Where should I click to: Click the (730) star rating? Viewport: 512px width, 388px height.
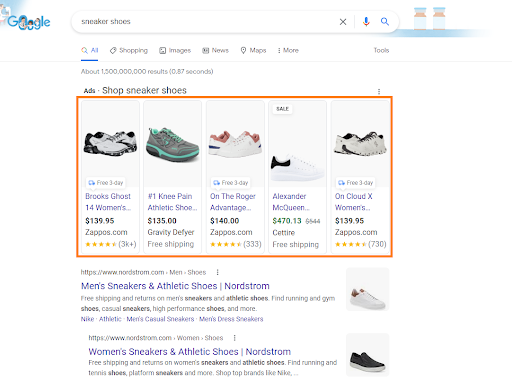pyautogui.click(x=360, y=244)
